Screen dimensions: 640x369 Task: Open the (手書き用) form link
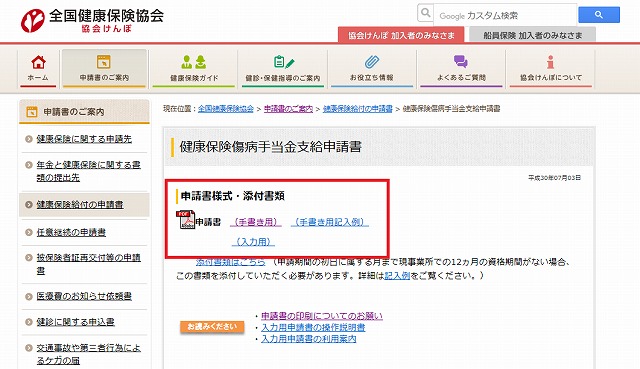click(x=256, y=222)
